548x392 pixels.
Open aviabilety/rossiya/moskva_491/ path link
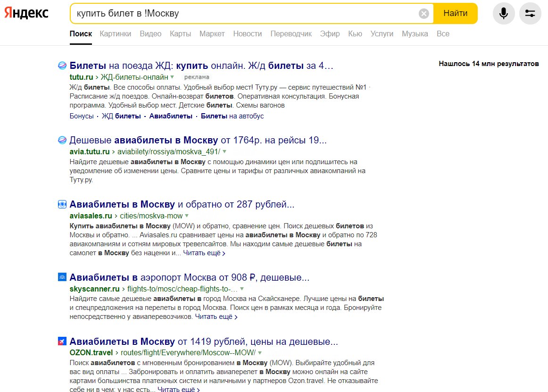pos(169,152)
